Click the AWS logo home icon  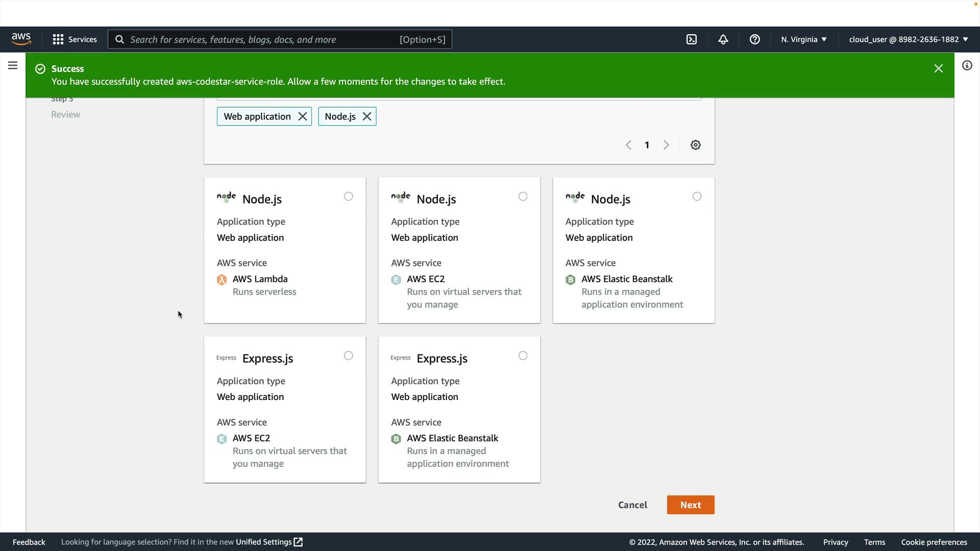tap(21, 39)
